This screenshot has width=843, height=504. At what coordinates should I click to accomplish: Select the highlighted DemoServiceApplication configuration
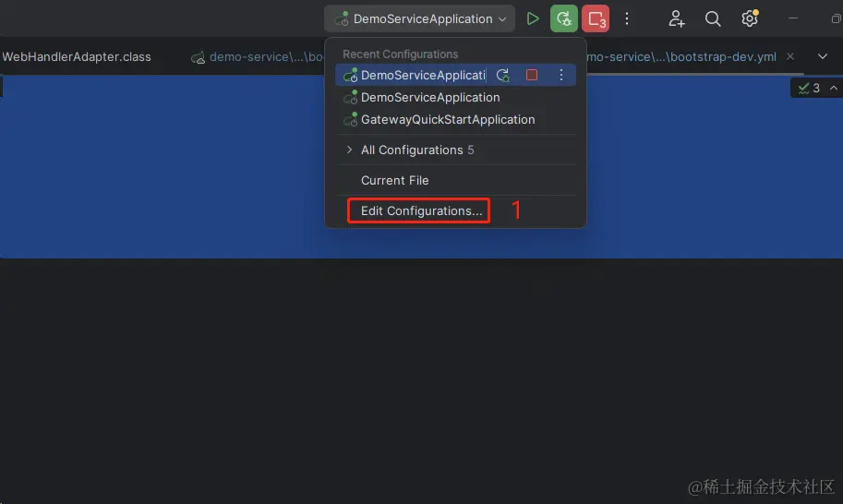(x=422, y=75)
